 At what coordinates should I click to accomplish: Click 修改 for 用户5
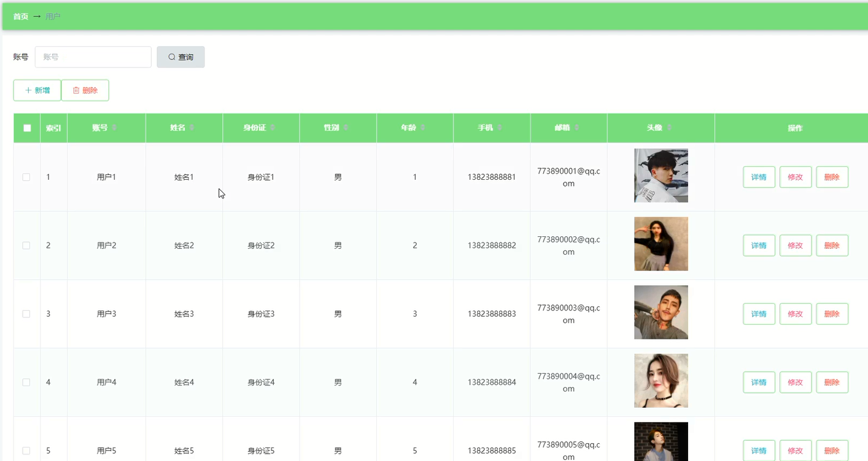point(796,451)
